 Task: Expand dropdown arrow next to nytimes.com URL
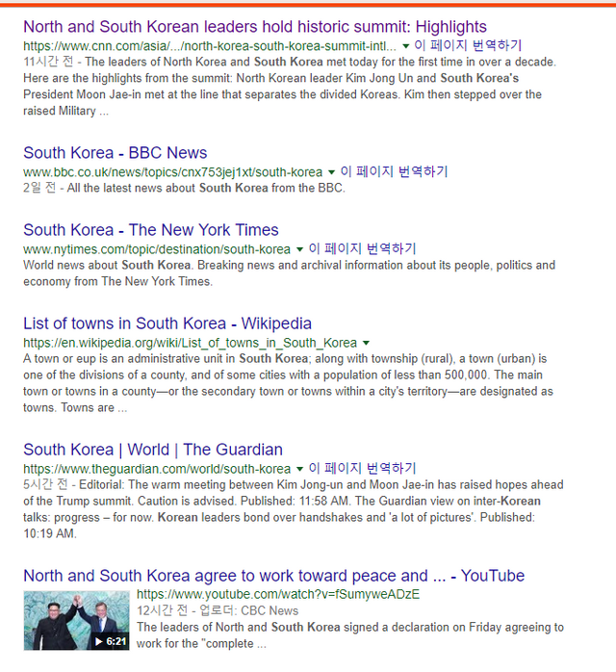click(300, 249)
